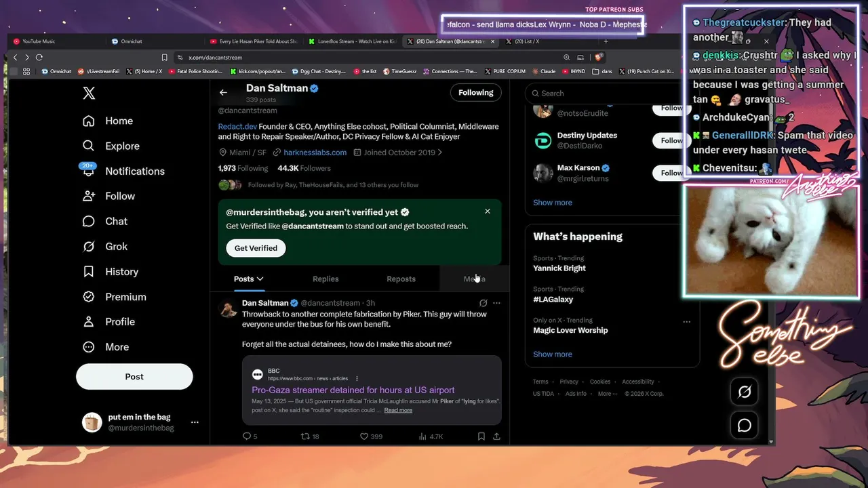This screenshot has height=488, width=868.
Task: Open the dans bookmarks folder
Action: tap(602, 71)
